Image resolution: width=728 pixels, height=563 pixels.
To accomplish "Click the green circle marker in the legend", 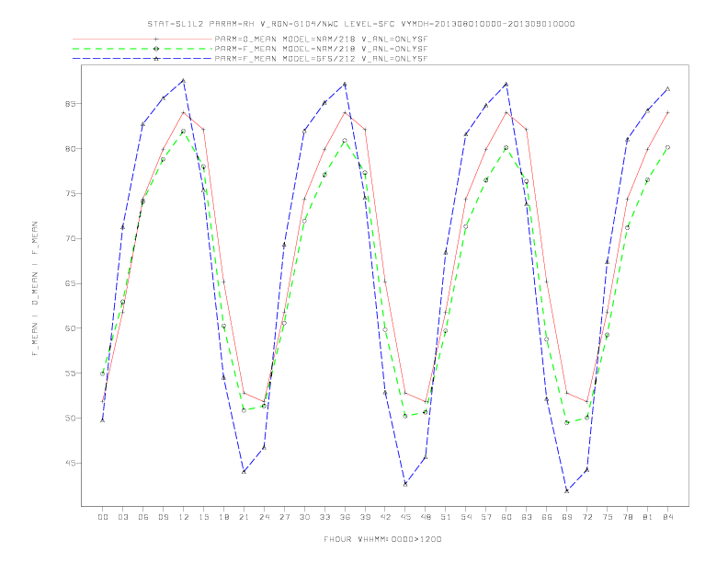I will [x=156, y=49].
